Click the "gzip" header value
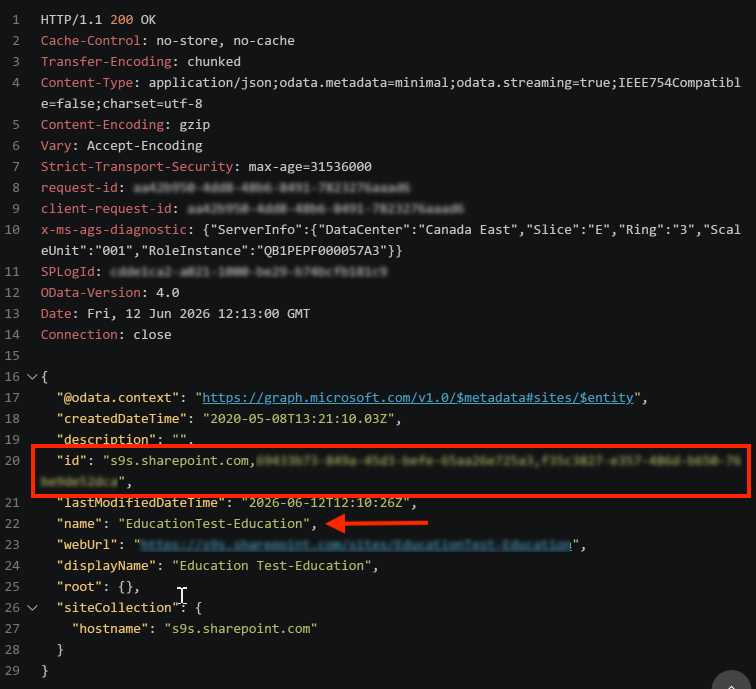The image size is (756, 689). [195, 125]
